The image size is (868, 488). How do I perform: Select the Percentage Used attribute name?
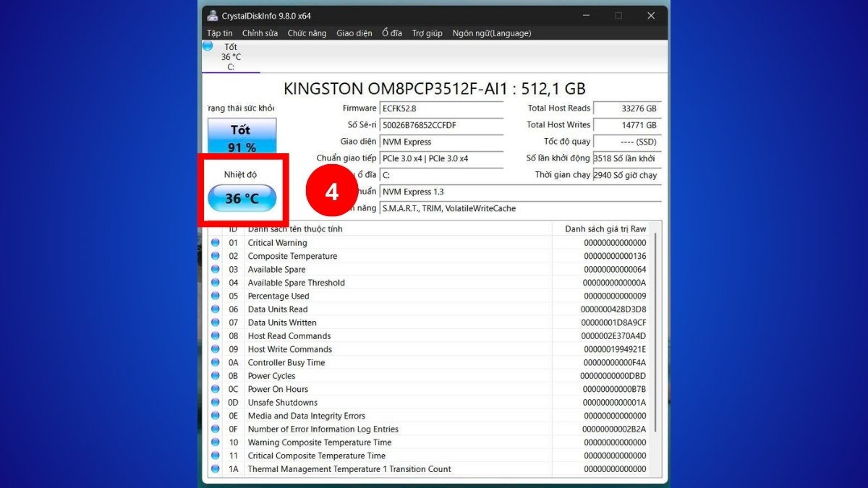[x=278, y=296]
